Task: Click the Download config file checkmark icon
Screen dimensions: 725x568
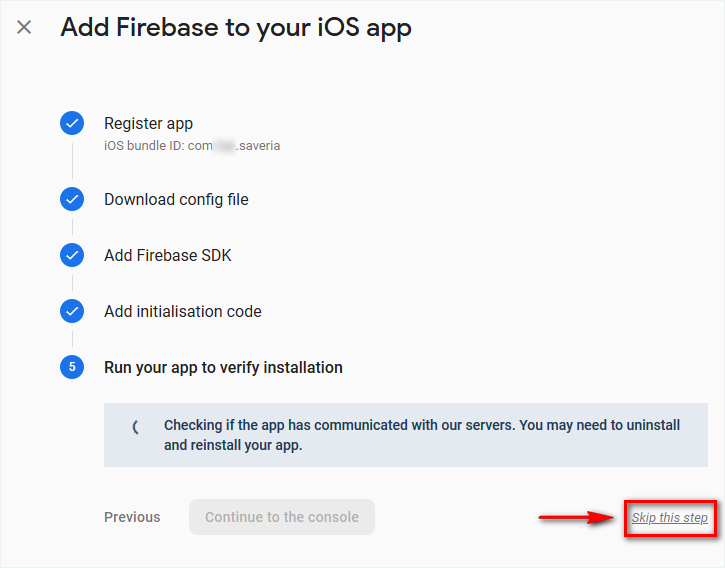Action: coord(72,199)
